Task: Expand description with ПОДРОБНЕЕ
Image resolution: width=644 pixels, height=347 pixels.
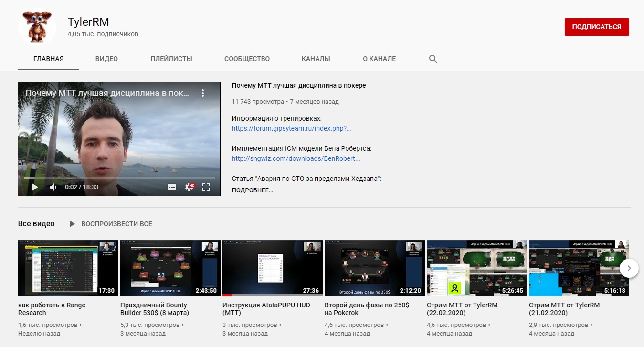Action: click(253, 190)
